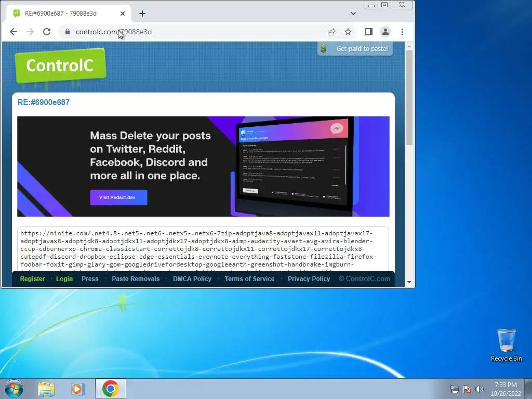532x399 pixels.
Task: Click the volume speaker tray icon
Action: click(x=480, y=389)
